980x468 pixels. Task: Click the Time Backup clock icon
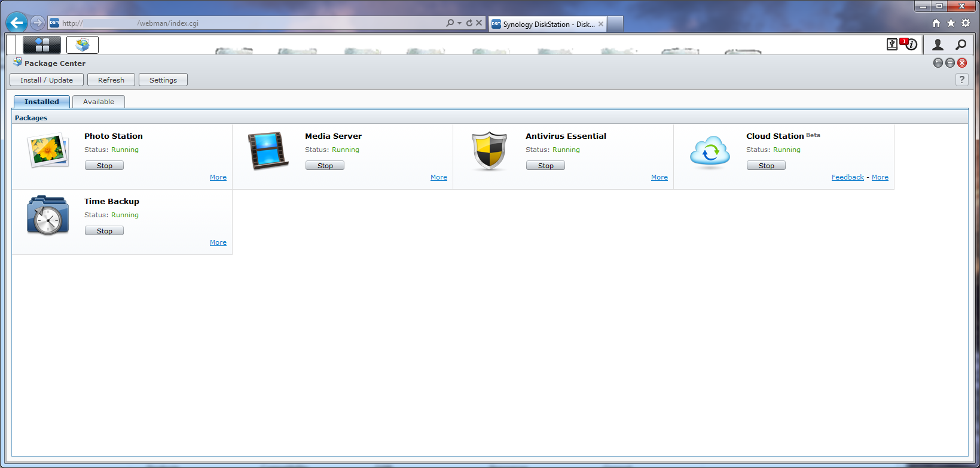pos(48,215)
